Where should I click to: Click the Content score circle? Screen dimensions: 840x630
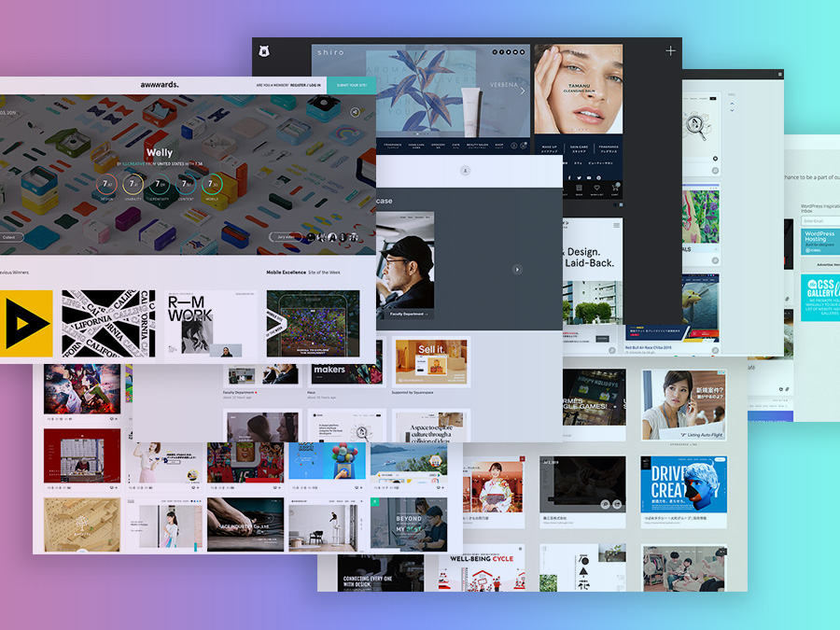click(186, 184)
